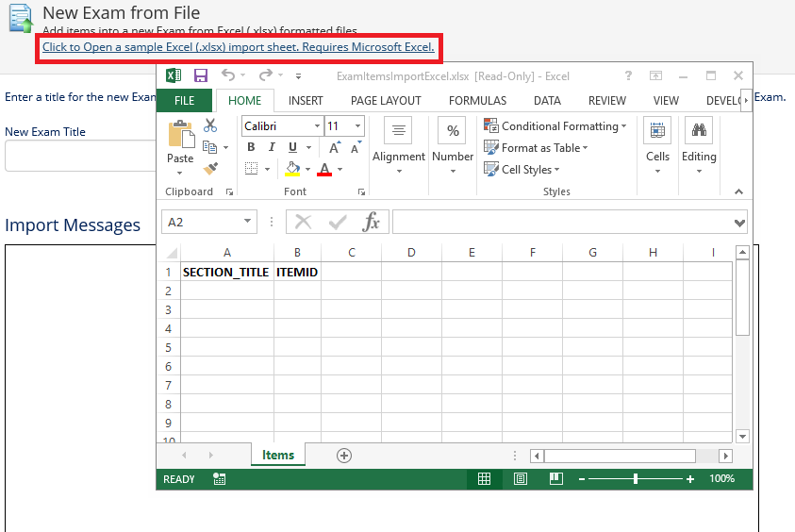Click Conditional Formatting button
The image size is (795, 532).
point(554,125)
